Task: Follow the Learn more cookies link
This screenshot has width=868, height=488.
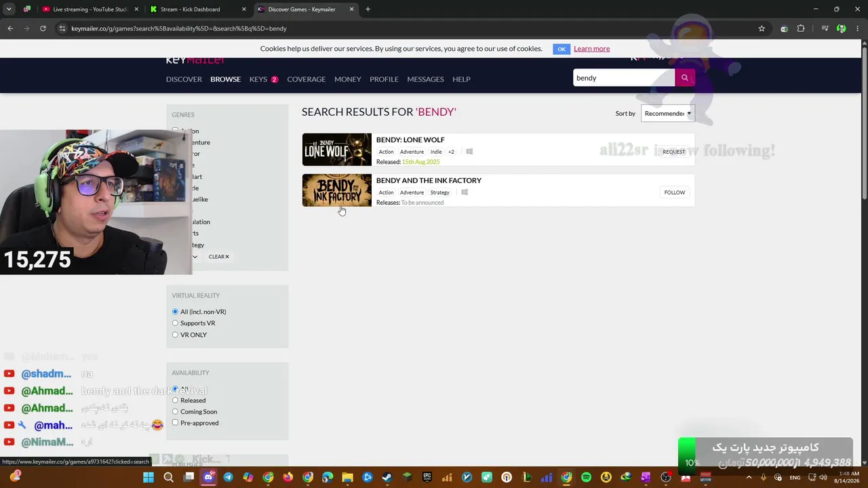Action: pyautogui.click(x=591, y=49)
